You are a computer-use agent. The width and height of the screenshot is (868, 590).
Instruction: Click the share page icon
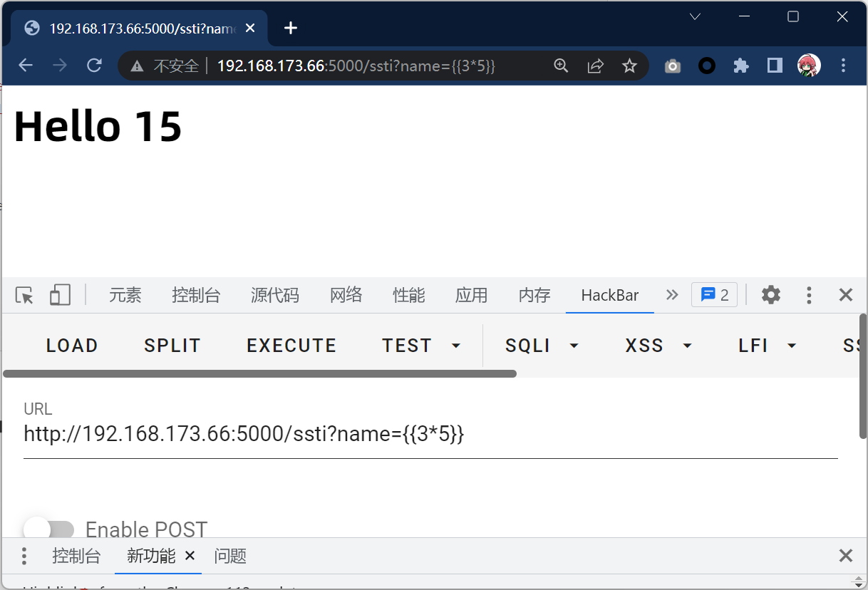[595, 66]
